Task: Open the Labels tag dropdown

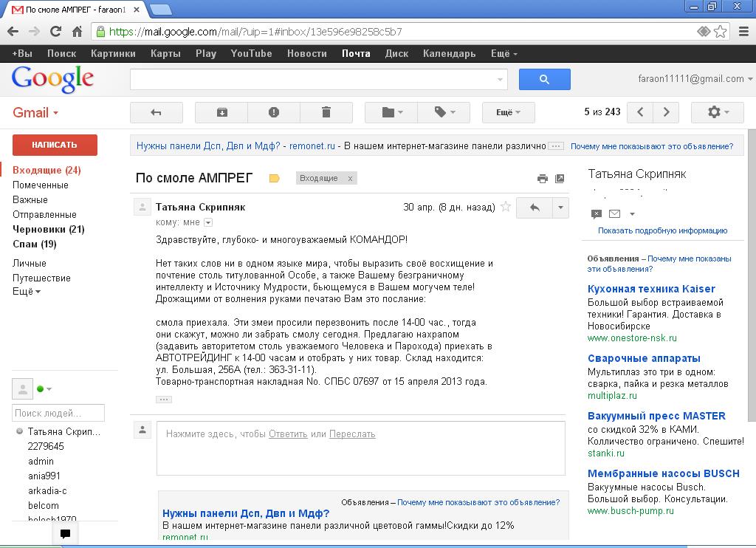Action: [x=444, y=112]
